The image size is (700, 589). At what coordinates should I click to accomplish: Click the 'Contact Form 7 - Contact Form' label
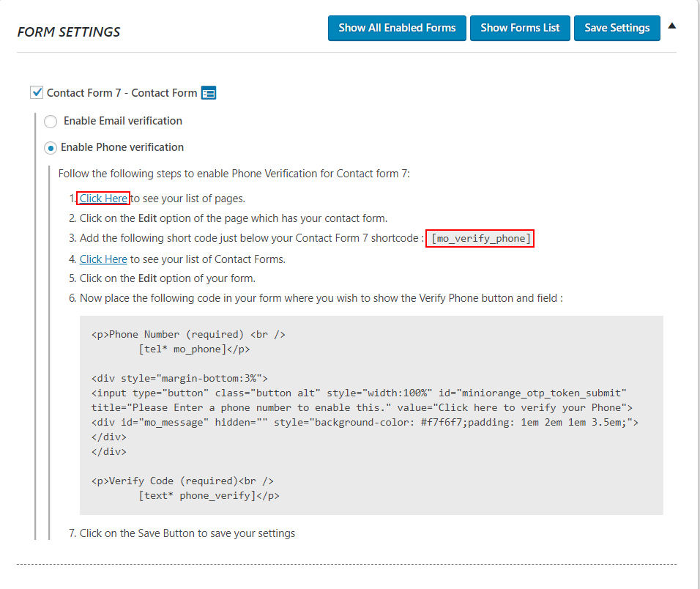pos(122,93)
